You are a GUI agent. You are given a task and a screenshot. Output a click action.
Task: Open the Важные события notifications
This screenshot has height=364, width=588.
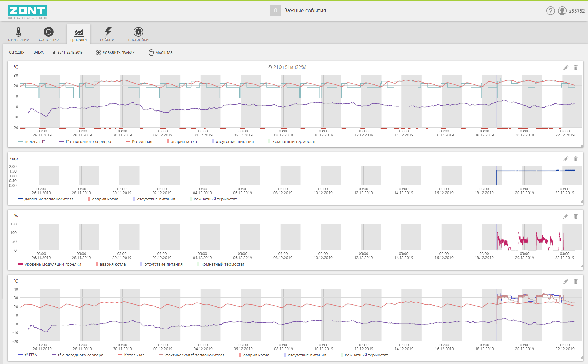[x=305, y=10]
